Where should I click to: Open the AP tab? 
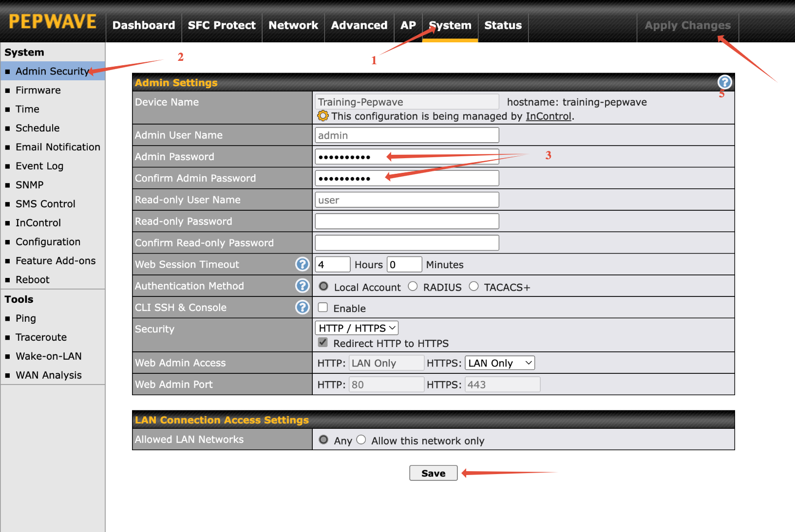click(x=408, y=25)
